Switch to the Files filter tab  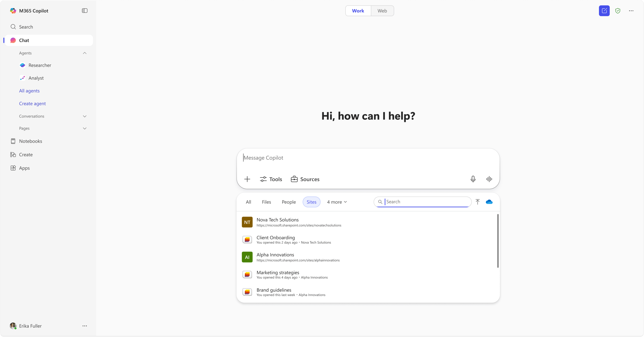(x=266, y=202)
